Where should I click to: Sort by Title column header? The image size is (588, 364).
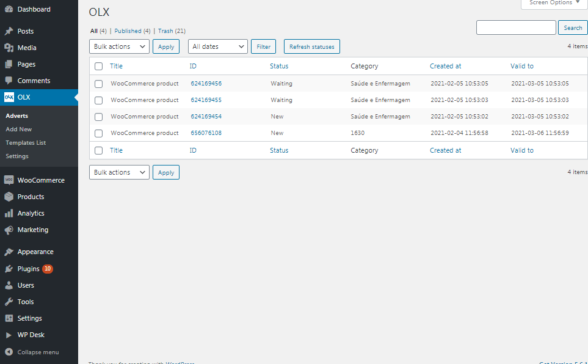point(116,66)
